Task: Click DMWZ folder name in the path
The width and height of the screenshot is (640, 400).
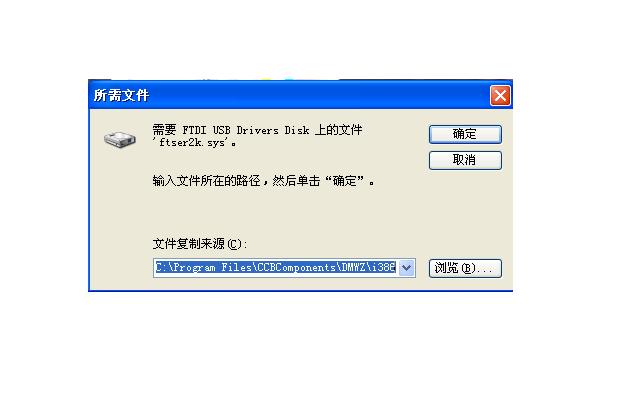Action: [x=353, y=267]
